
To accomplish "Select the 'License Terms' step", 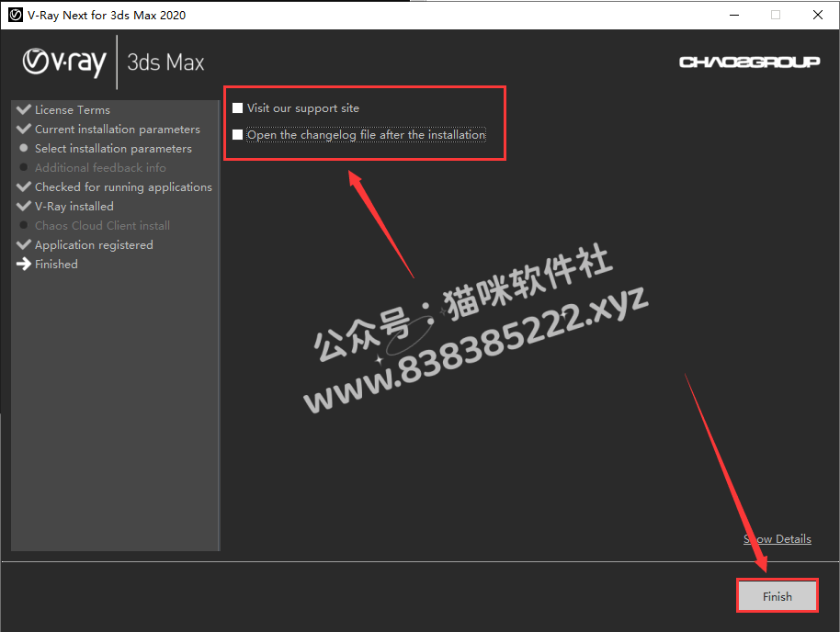I will (73, 110).
